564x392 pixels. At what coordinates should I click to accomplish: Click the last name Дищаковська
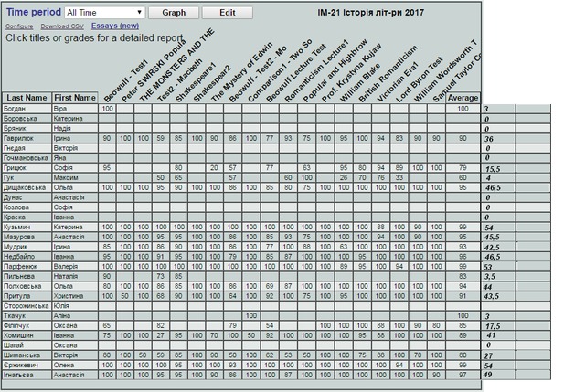25,187
